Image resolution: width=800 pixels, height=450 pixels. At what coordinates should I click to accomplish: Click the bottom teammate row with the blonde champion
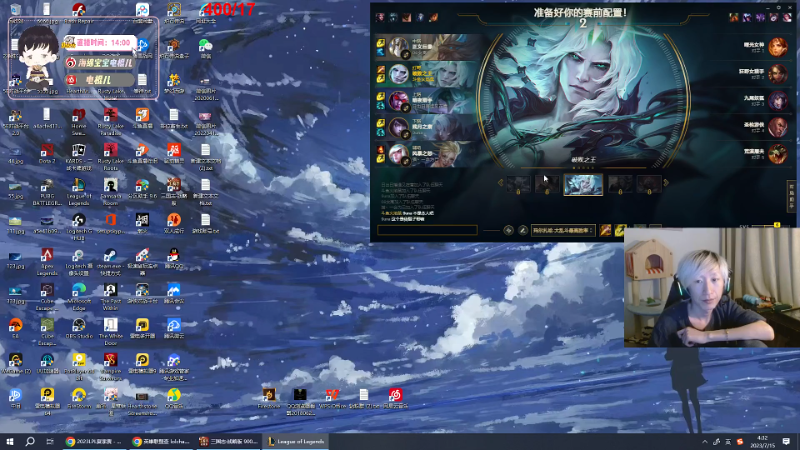click(428, 154)
